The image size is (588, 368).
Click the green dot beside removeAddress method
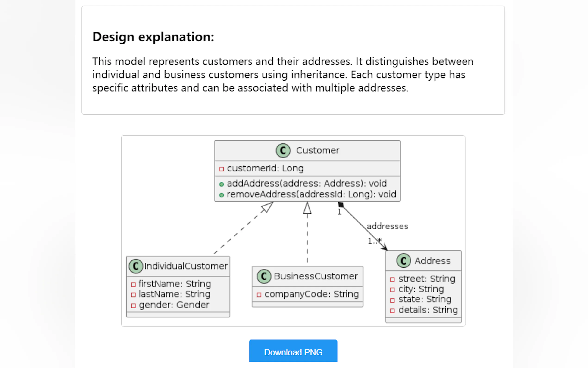click(x=221, y=195)
